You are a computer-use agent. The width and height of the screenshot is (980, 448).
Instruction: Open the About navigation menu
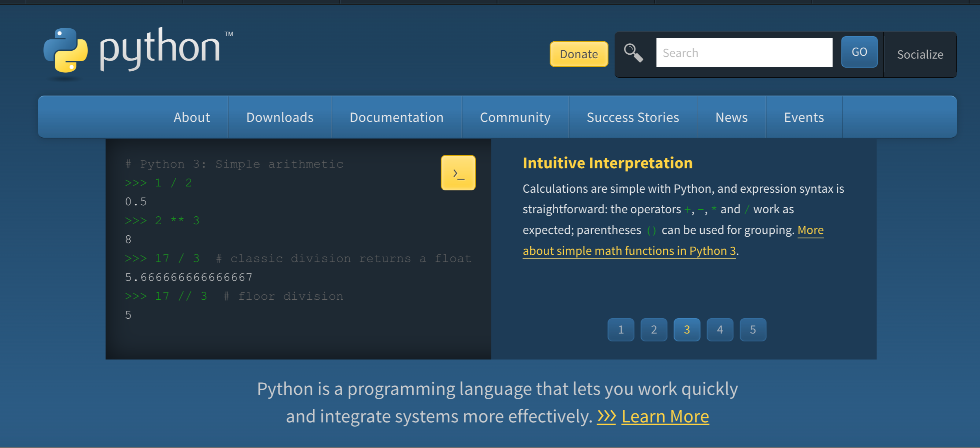[192, 117]
